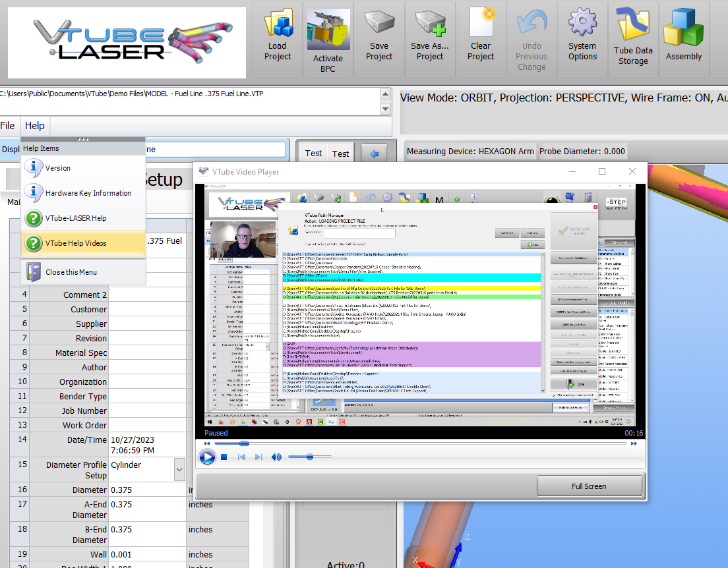Click the 'Paused' status text
728x568 pixels.
click(x=216, y=433)
